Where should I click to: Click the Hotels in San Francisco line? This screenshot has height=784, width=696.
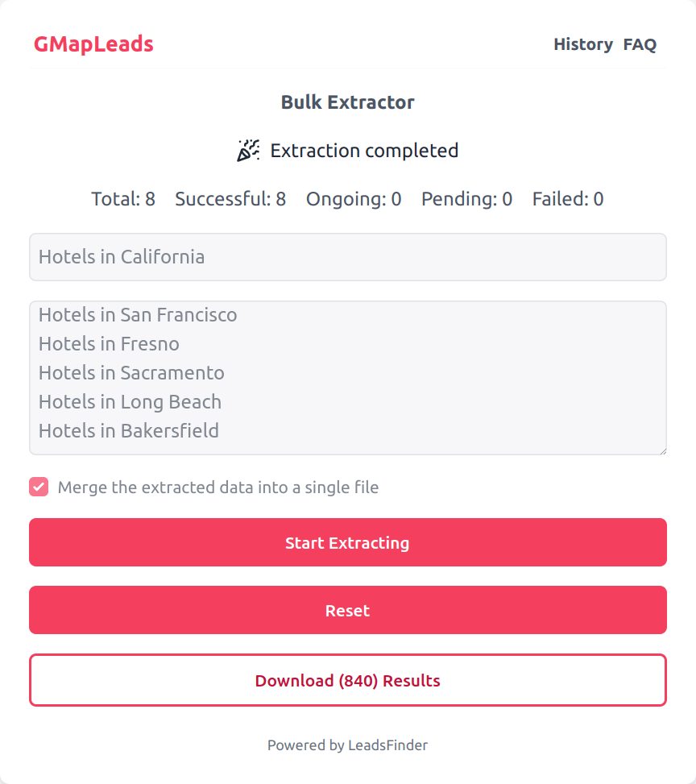[138, 315]
